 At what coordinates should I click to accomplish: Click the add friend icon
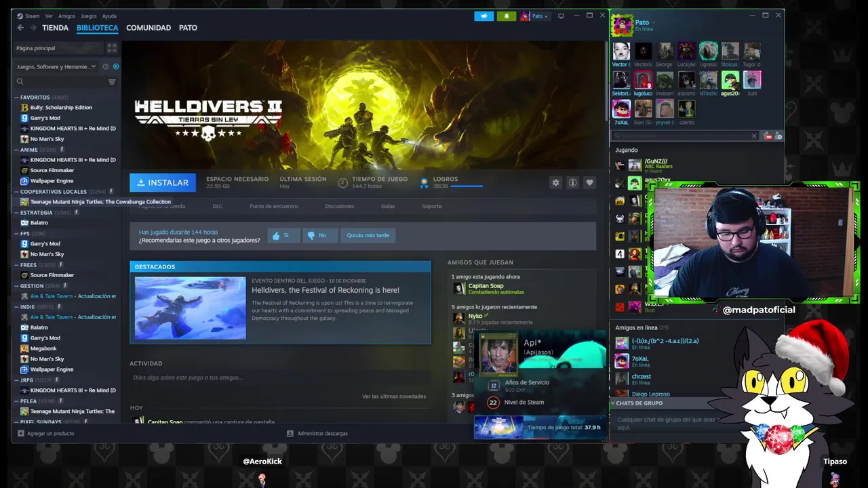[x=779, y=136]
